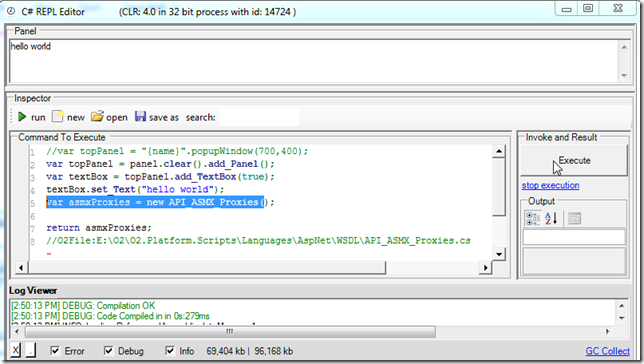This screenshot has height=364, width=644.
Task: Click the code editor vertical scrollbar thumb
Action: (x=499, y=187)
